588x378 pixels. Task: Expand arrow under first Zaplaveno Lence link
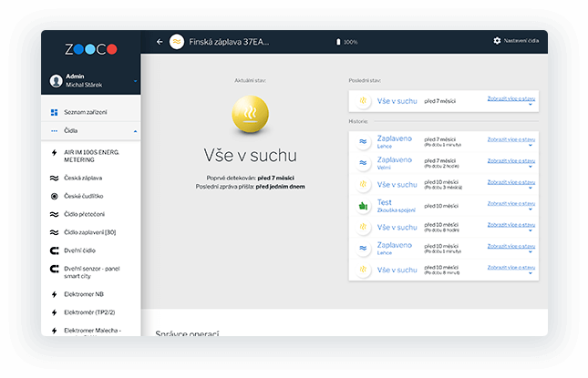pos(531,146)
